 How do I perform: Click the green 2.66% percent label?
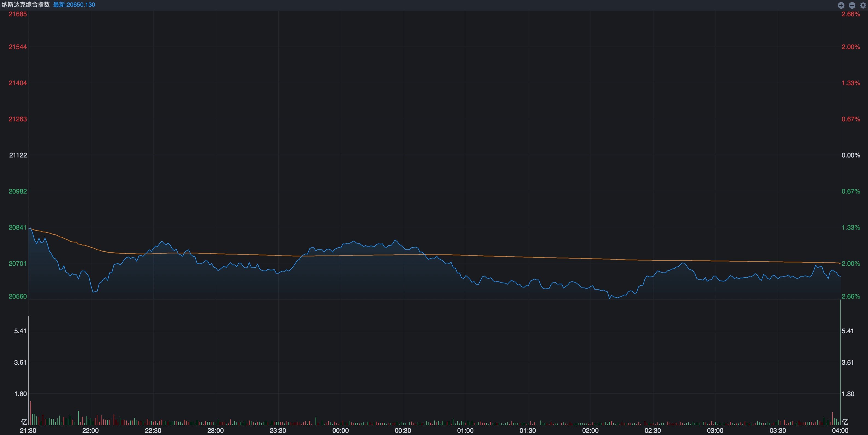click(x=851, y=296)
